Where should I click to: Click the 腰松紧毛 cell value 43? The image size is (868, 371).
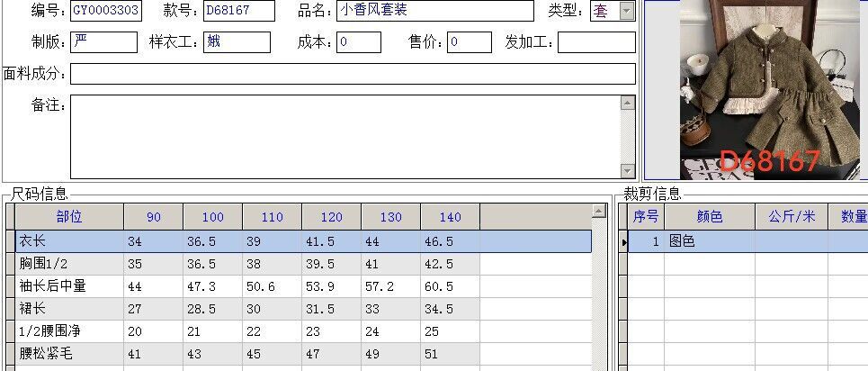point(212,353)
